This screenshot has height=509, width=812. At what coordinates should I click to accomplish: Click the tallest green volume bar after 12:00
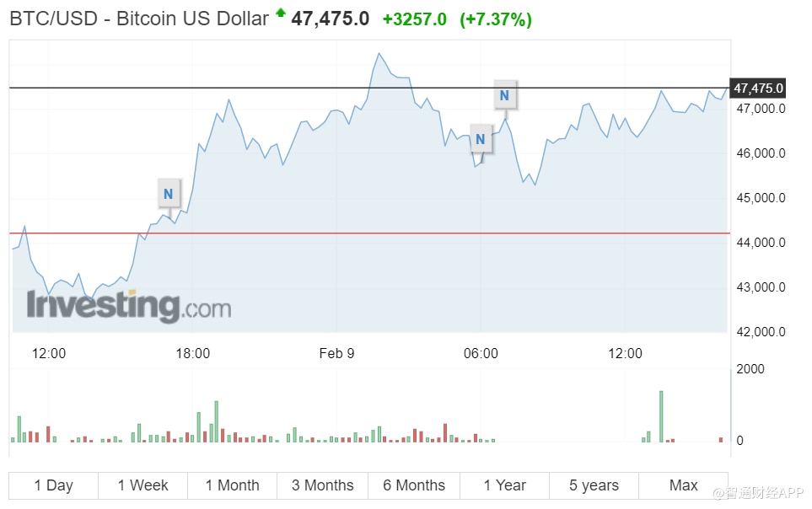coord(661,415)
